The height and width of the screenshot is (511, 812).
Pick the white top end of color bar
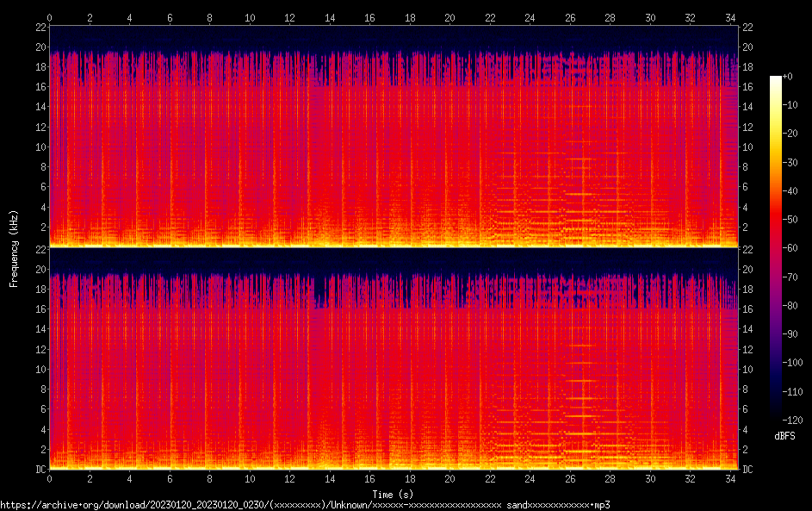[776, 79]
